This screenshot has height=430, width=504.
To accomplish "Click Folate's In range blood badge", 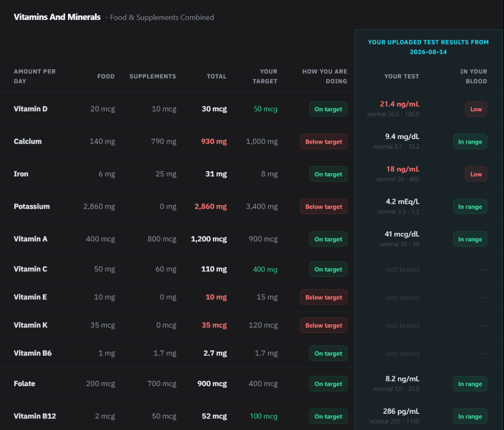I will tap(470, 384).
